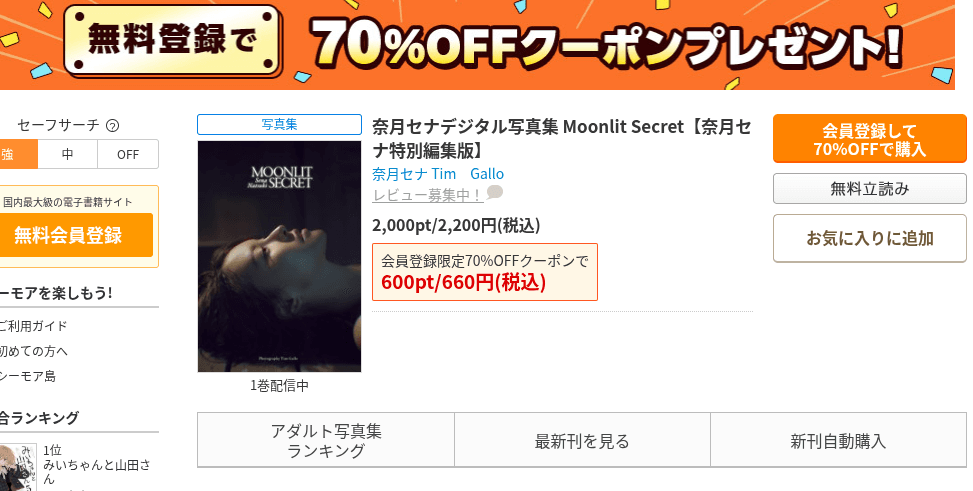Add book via お気に入りに追加 button
Screen dimensions: 973x491
869,238
